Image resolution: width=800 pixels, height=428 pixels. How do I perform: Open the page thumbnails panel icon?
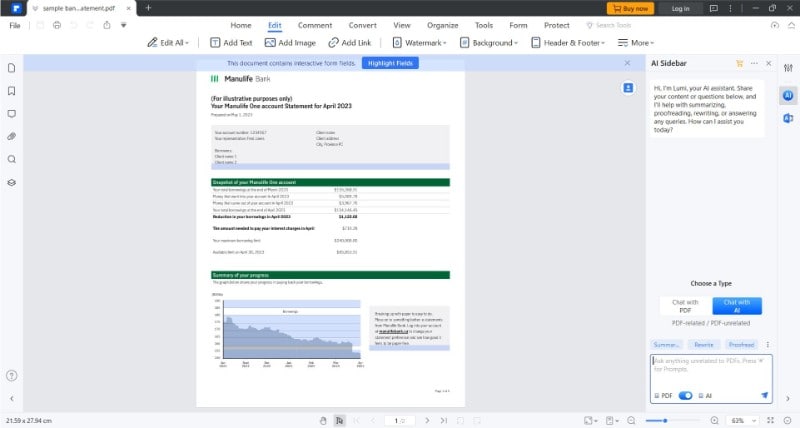[12, 68]
